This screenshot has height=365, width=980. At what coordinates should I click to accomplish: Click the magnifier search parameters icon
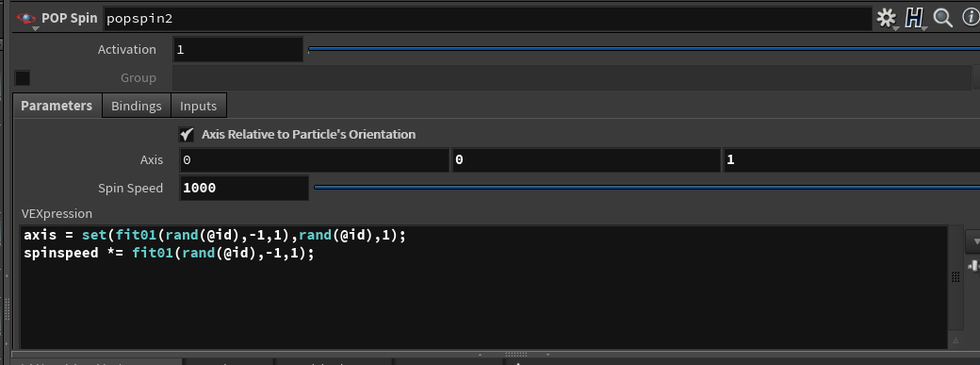pos(942,18)
